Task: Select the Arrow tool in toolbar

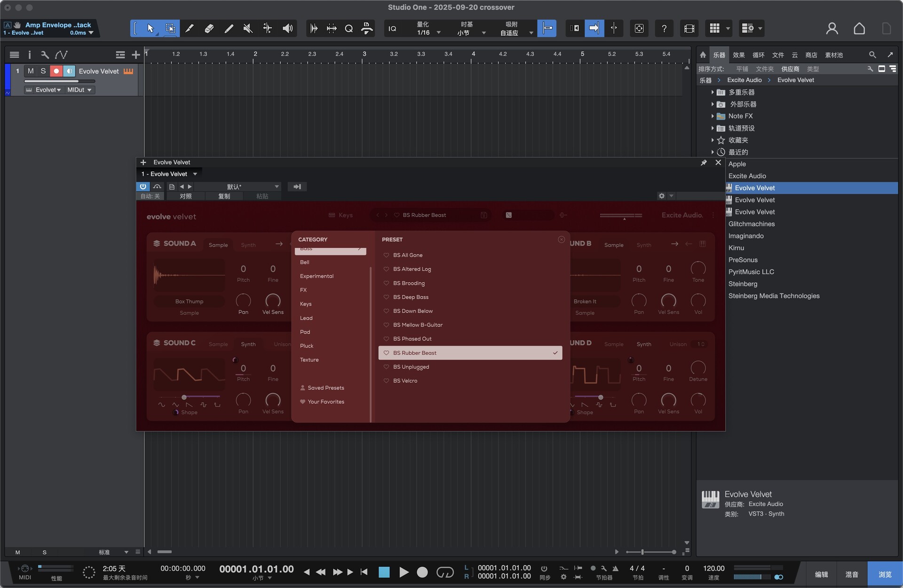Action: pyautogui.click(x=150, y=29)
